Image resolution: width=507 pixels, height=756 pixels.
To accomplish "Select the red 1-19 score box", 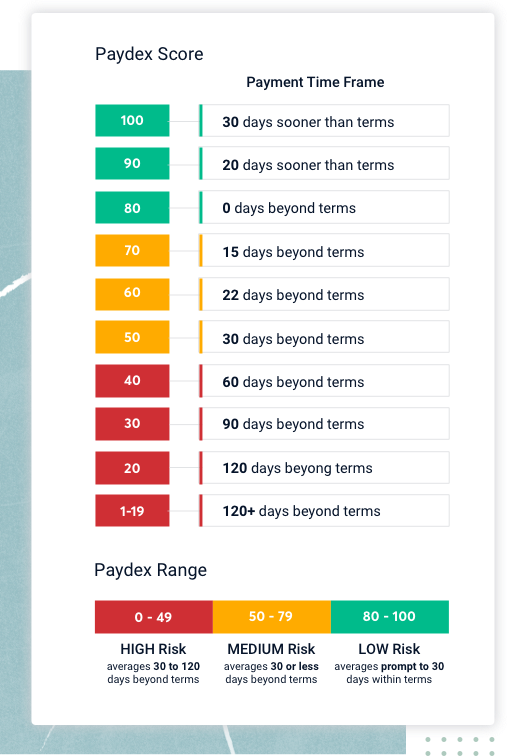I will [132, 511].
